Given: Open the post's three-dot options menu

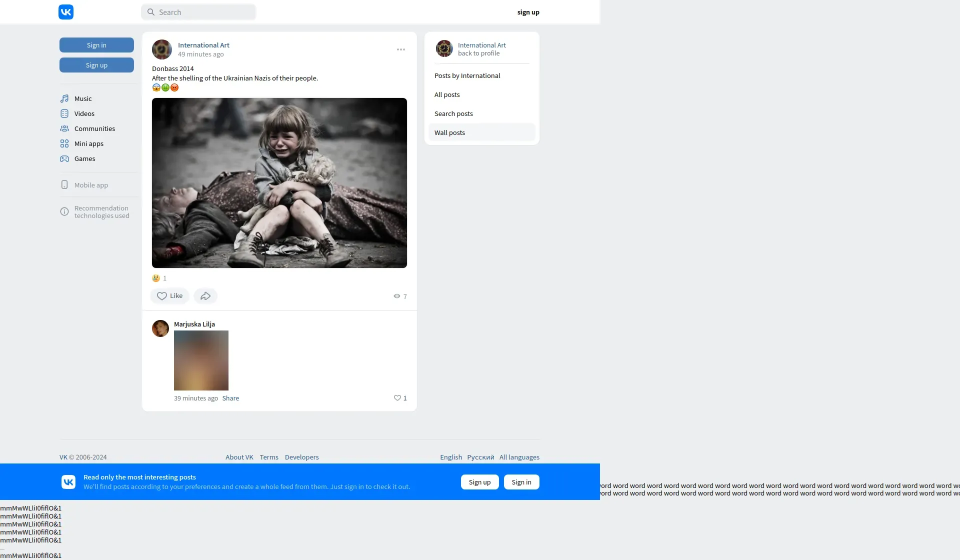Looking at the screenshot, I should point(401,49).
